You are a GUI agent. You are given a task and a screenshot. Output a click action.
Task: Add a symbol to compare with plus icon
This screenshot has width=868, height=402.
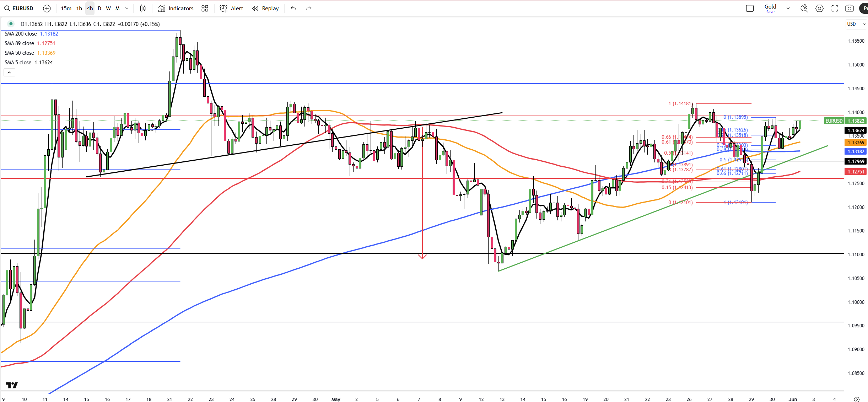pos(47,8)
